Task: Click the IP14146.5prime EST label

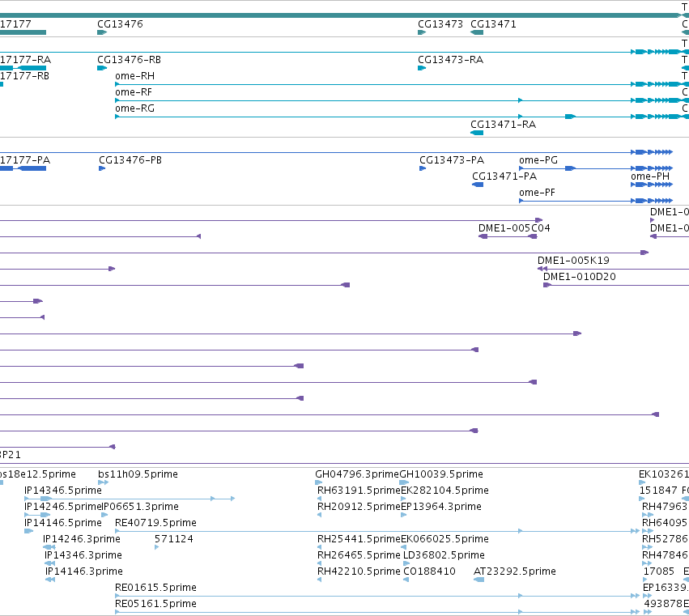Action: [63, 523]
